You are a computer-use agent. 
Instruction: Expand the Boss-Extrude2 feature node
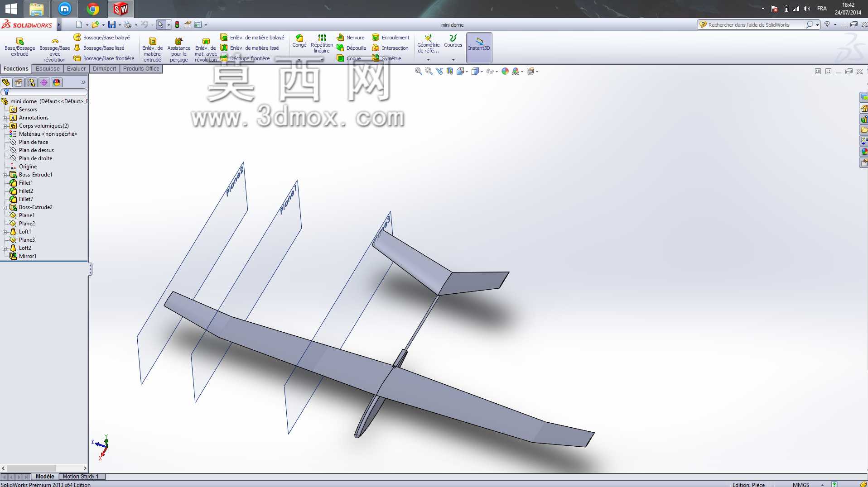coord(5,207)
